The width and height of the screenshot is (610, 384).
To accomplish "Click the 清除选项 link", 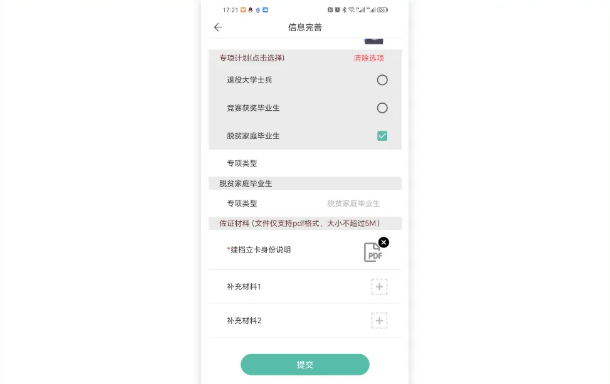I will point(369,58).
